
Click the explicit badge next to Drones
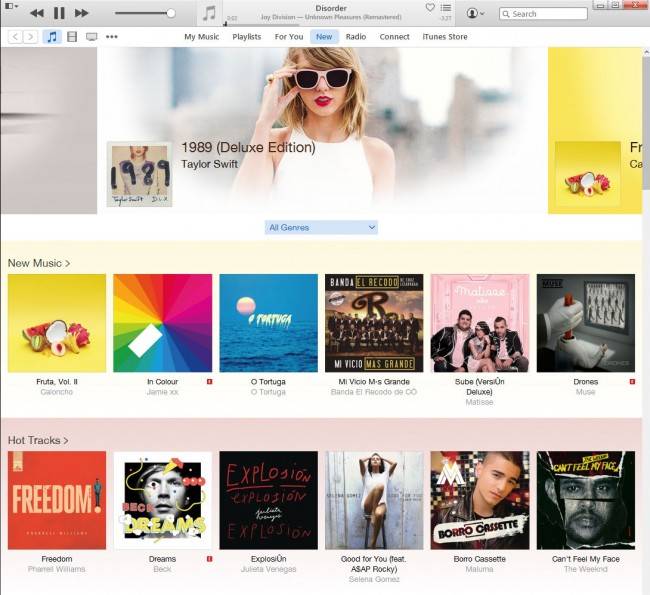632,381
